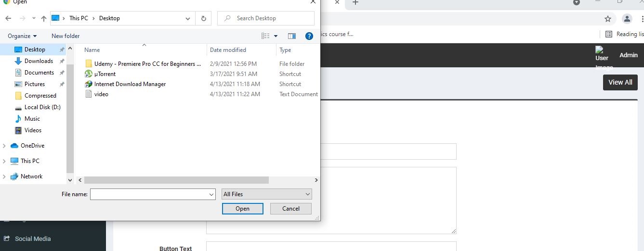Click the Help question mark icon
644x251 pixels.
[x=309, y=36]
